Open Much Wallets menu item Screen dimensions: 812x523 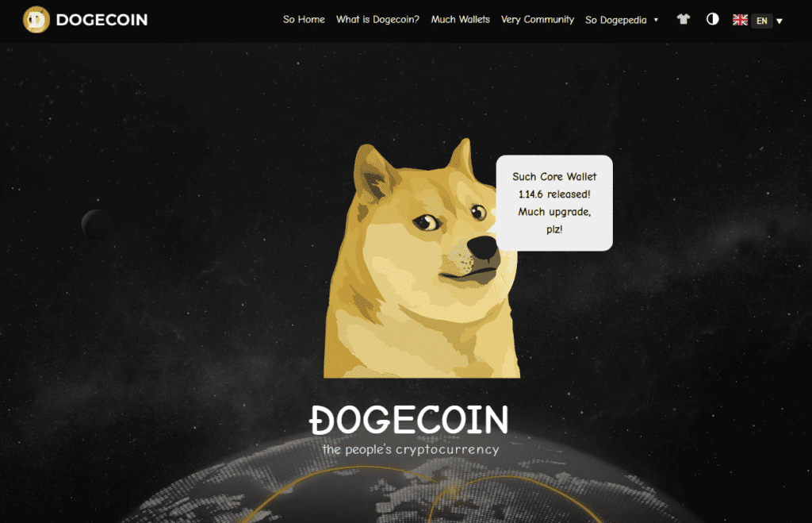[461, 20]
